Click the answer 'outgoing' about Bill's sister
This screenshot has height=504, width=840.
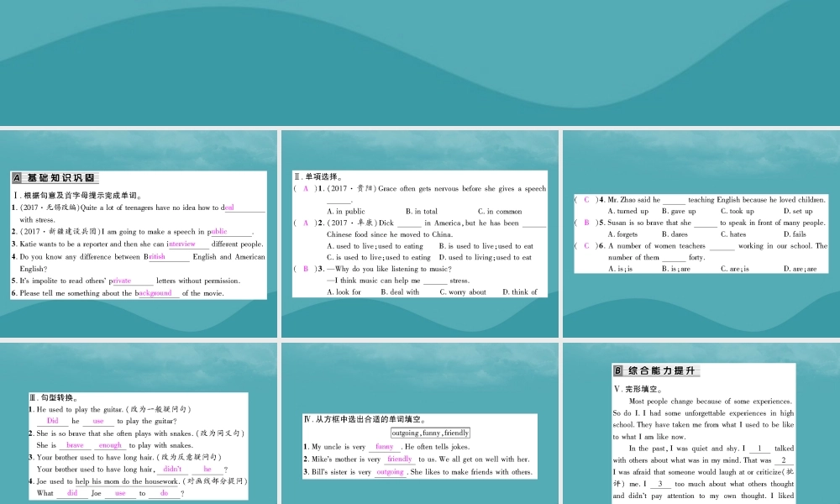tap(390, 472)
